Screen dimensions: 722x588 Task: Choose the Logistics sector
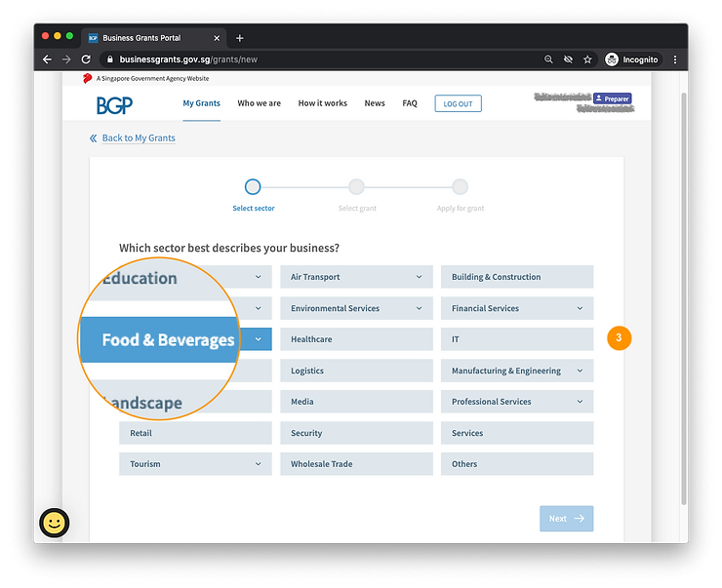pyautogui.click(x=356, y=371)
